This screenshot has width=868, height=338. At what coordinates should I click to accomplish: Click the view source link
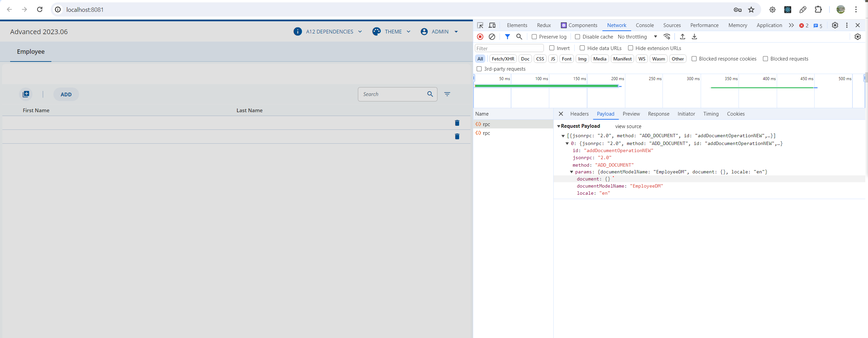click(628, 126)
